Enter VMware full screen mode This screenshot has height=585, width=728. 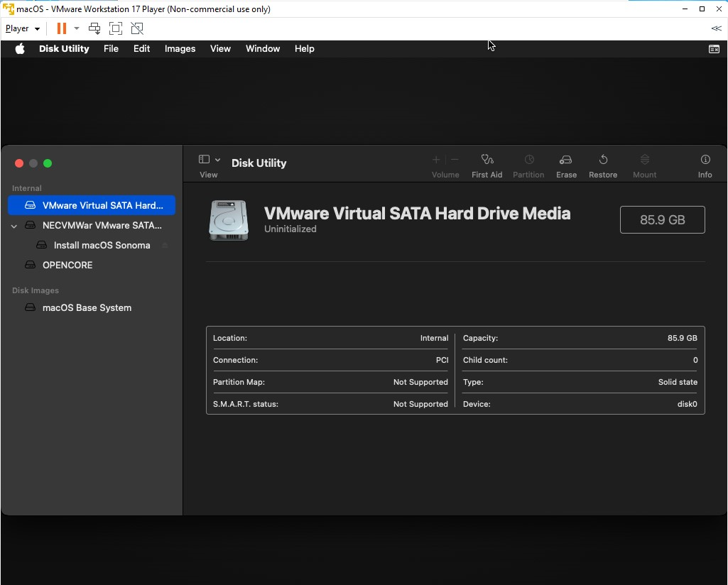[116, 28]
